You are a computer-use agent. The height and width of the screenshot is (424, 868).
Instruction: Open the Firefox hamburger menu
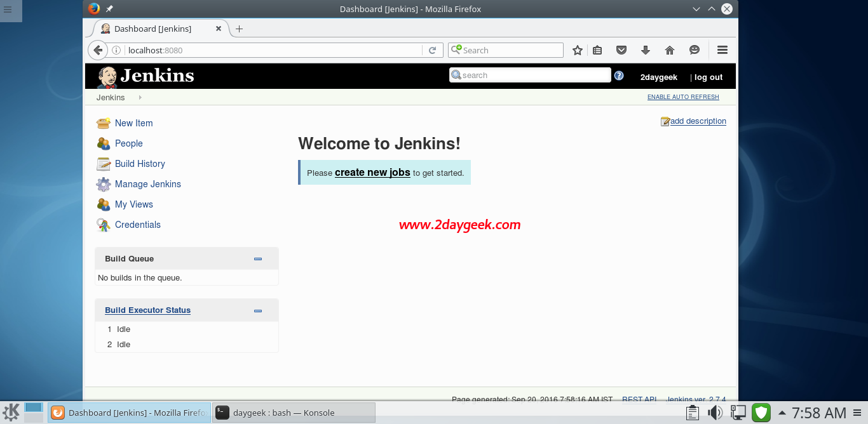(722, 50)
